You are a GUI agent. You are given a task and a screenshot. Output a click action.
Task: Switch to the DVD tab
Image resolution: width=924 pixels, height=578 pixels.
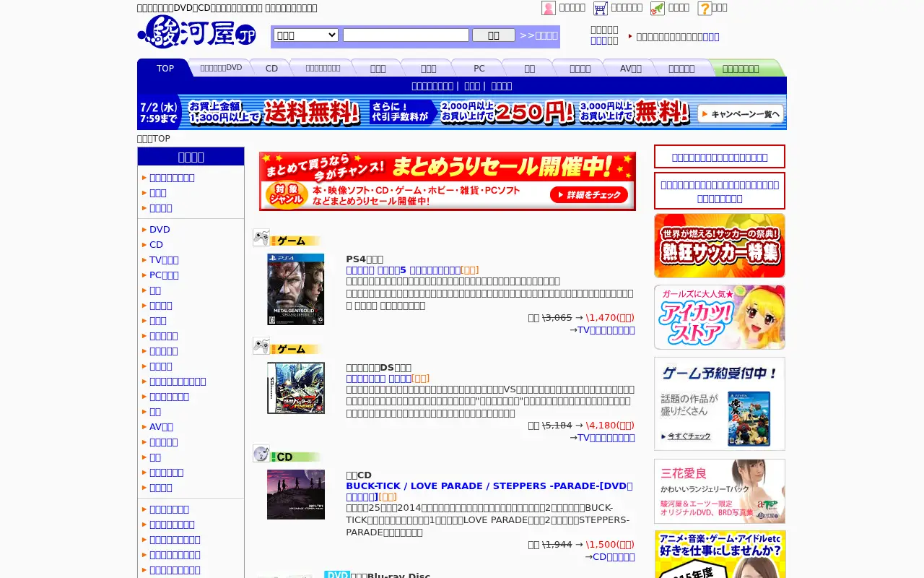[221, 68]
